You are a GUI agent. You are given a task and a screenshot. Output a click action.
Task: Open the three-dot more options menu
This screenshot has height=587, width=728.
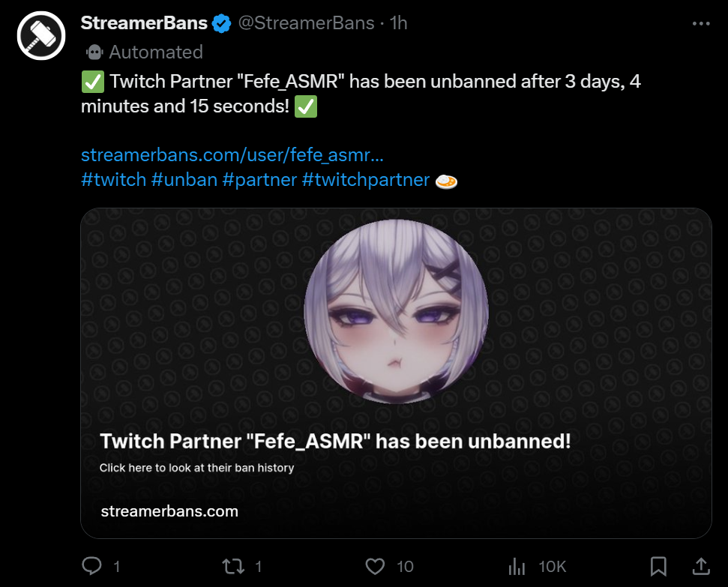(x=700, y=24)
